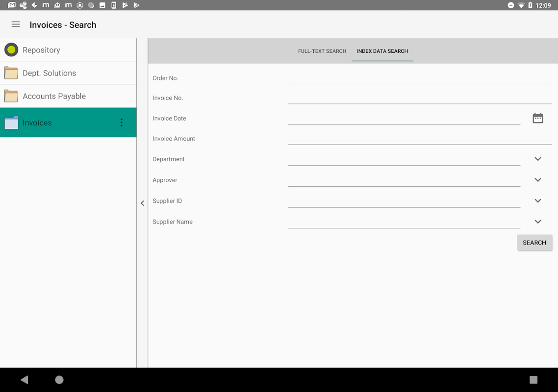Switch to the Full-Text Search tab
Viewport: 558px width, 392px height.
322,51
